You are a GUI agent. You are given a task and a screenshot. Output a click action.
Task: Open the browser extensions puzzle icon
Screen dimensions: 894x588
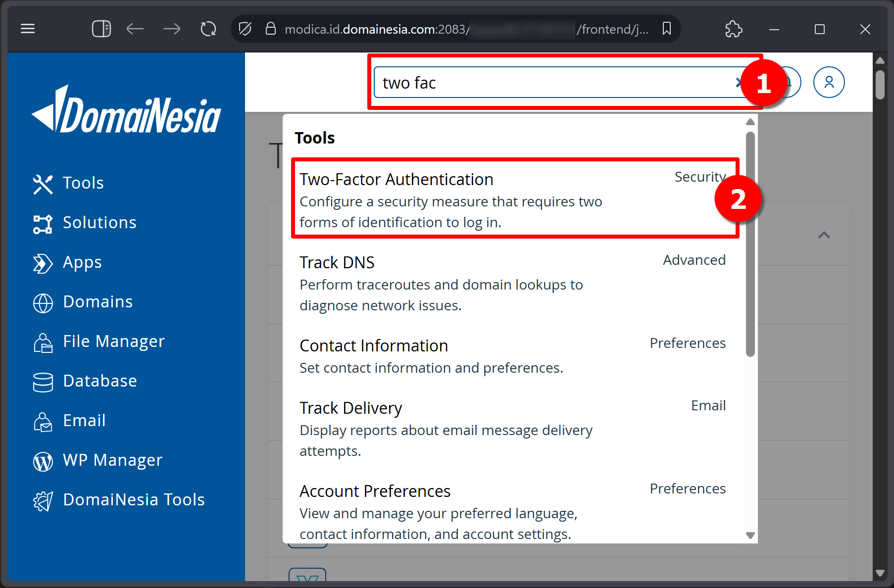point(734,29)
